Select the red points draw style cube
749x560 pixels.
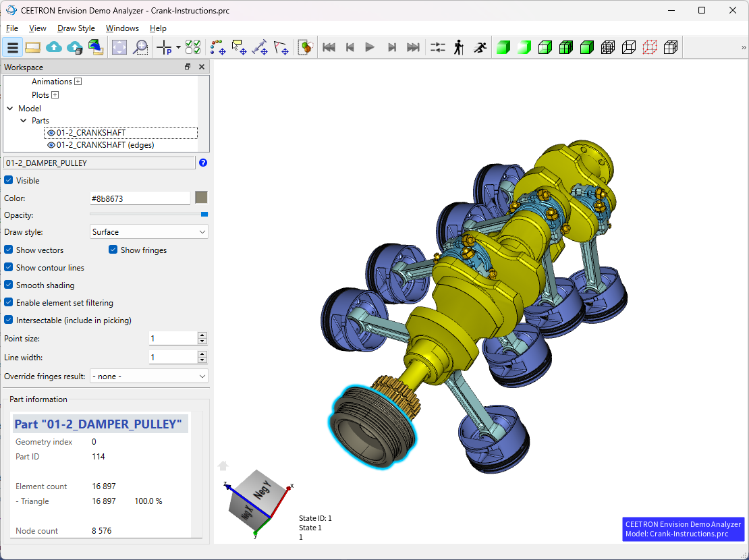(x=650, y=47)
